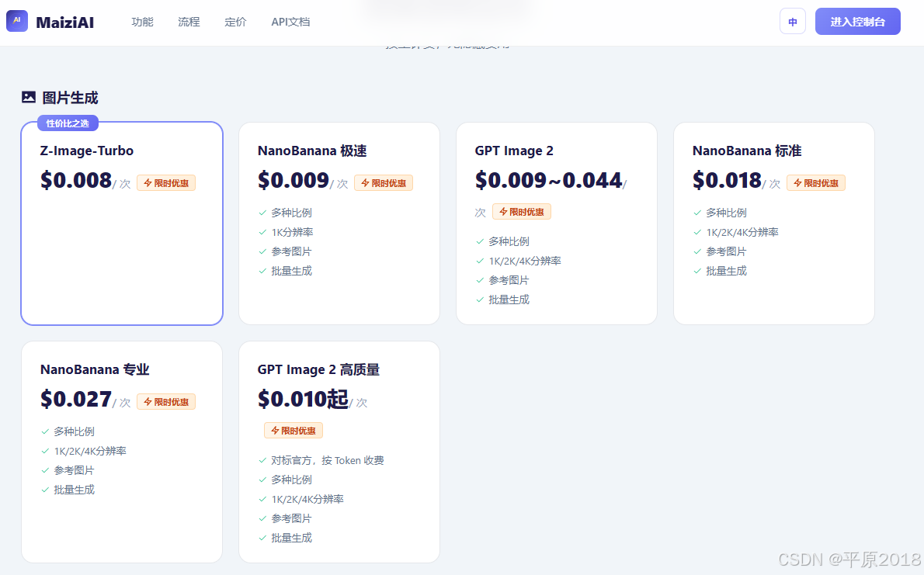Click 1K/2K/4K分辨率 in NanoBanana 专业 card
Image resolution: width=924 pixels, height=575 pixels.
pos(90,452)
